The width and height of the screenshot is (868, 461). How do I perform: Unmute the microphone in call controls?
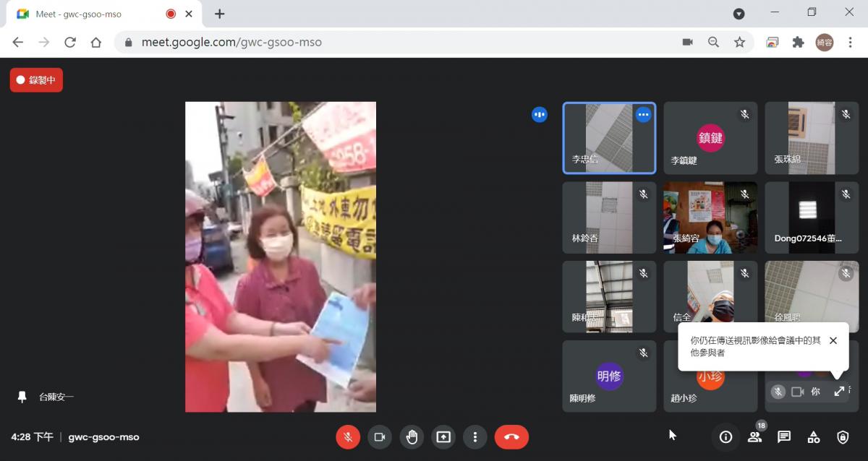click(348, 437)
